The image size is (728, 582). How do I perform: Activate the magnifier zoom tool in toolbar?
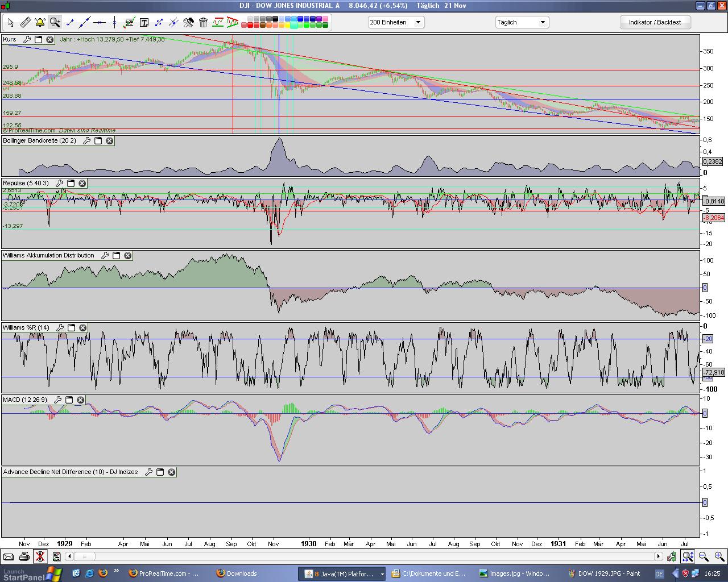[x=55, y=22]
